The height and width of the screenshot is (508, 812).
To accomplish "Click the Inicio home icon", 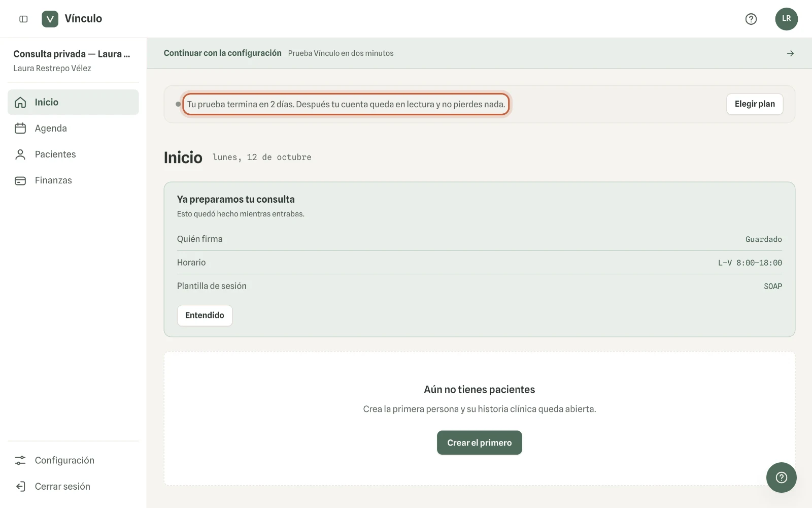I will pyautogui.click(x=20, y=102).
